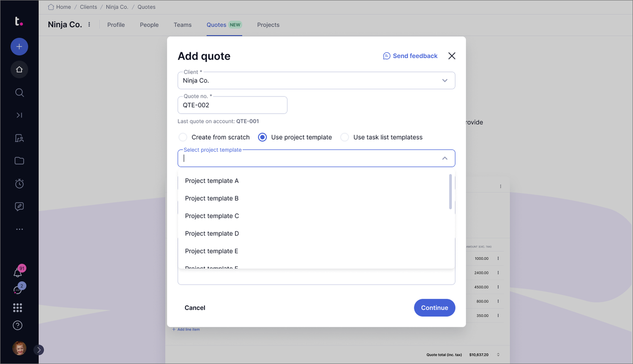Screen dimensions: 633x364
Task: Choose Project template C from list
Action: tap(212, 216)
